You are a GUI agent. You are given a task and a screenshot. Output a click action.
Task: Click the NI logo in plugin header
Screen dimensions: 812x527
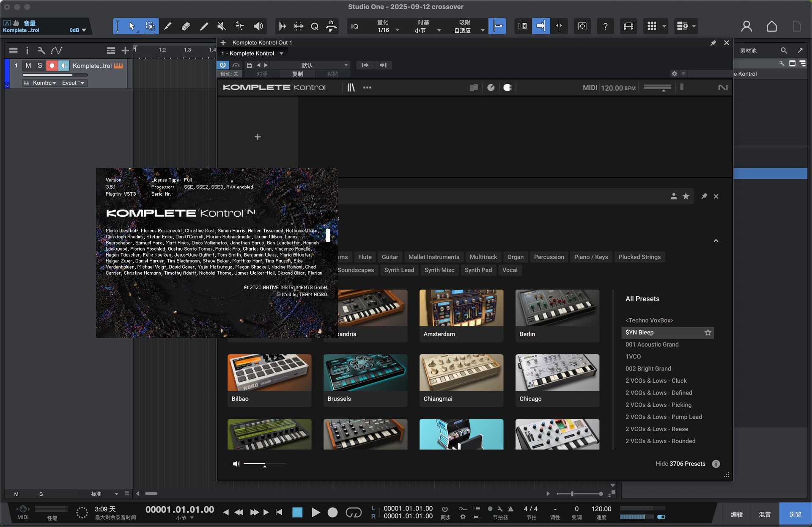click(723, 87)
